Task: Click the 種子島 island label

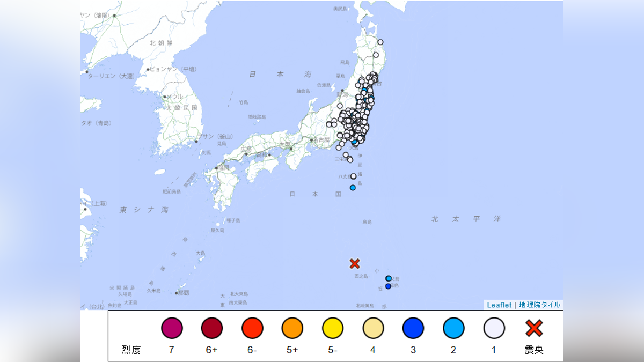Action: pyautogui.click(x=233, y=220)
